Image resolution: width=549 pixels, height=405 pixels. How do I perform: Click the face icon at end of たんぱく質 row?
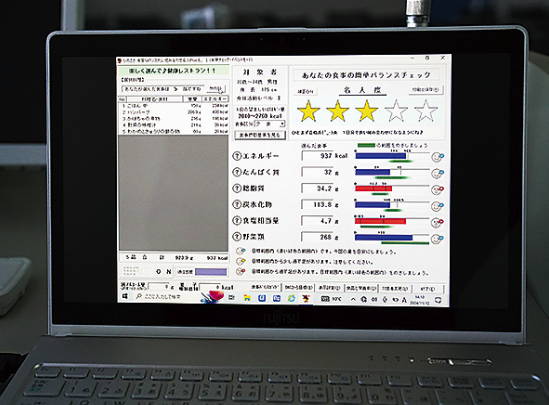click(437, 173)
